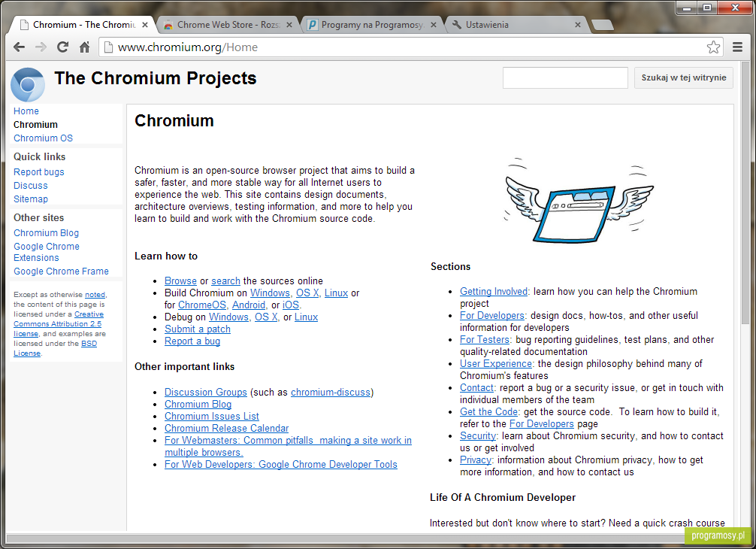Open the Home sidebar link
This screenshot has height=549, width=756.
(26, 111)
